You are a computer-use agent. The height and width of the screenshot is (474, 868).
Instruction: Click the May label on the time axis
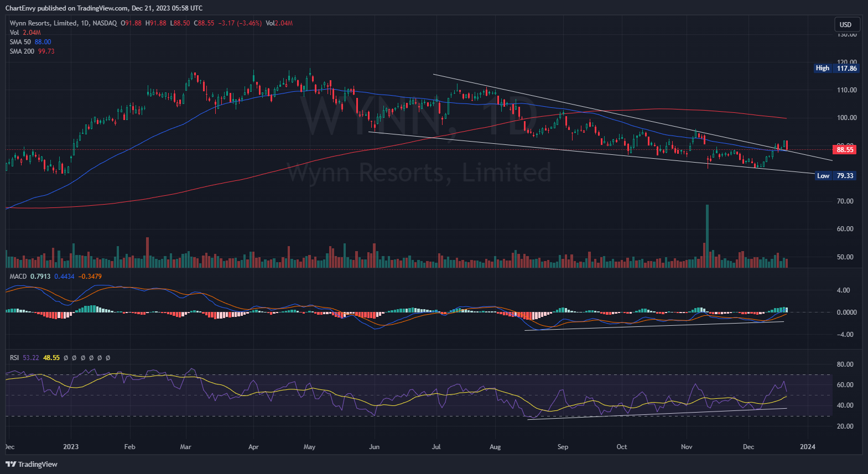[x=309, y=447]
